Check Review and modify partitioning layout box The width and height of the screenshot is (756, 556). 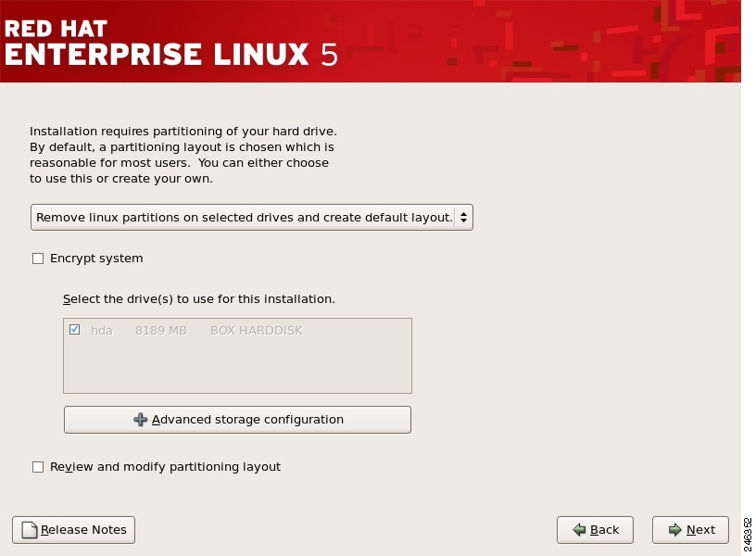point(38,467)
